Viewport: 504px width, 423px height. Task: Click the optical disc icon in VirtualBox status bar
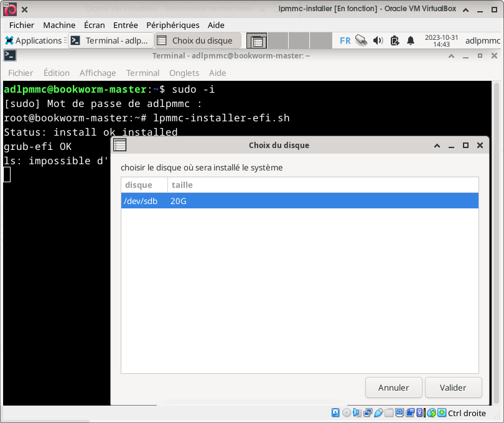[x=347, y=413]
